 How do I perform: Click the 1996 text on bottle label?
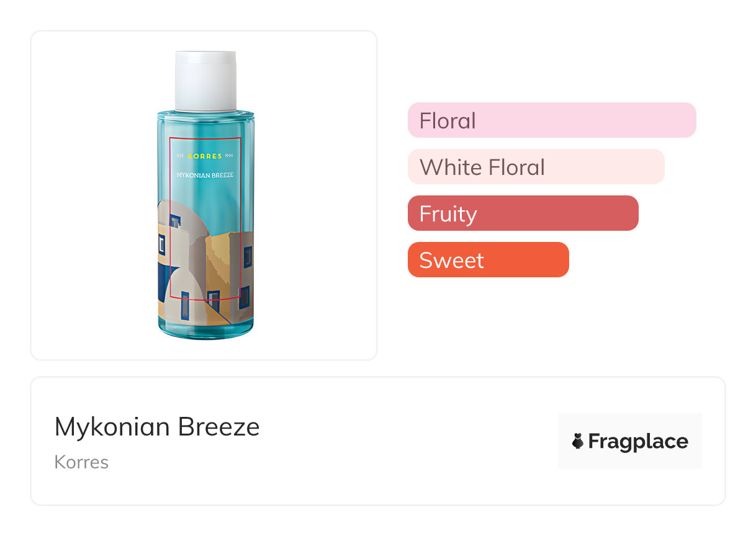(x=228, y=156)
